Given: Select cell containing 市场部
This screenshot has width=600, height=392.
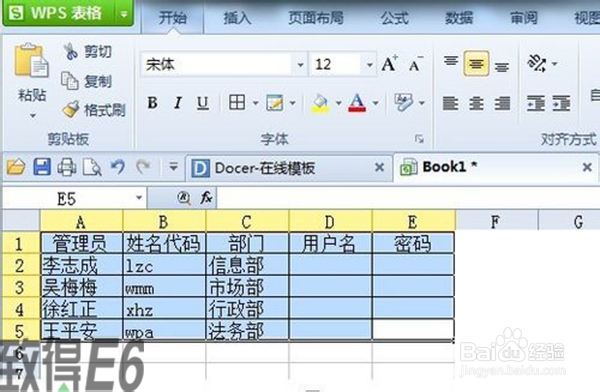Looking at the screenshot, I should click(x=247, y=287).
